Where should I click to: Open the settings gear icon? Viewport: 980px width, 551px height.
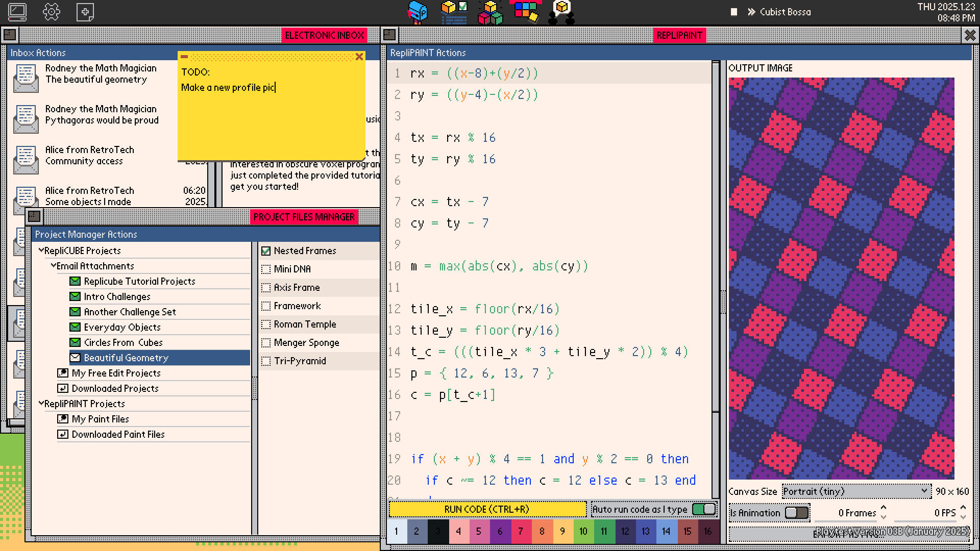52,12
